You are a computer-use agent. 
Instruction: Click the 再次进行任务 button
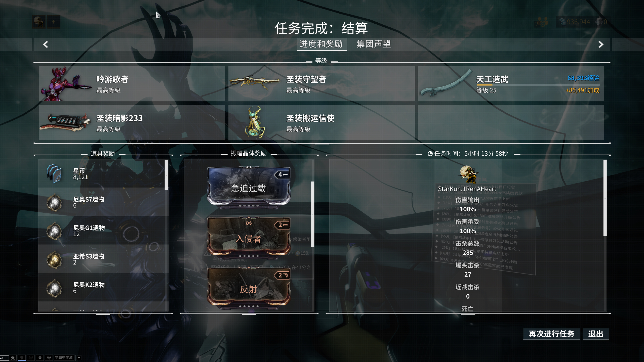tap(551, 334)
